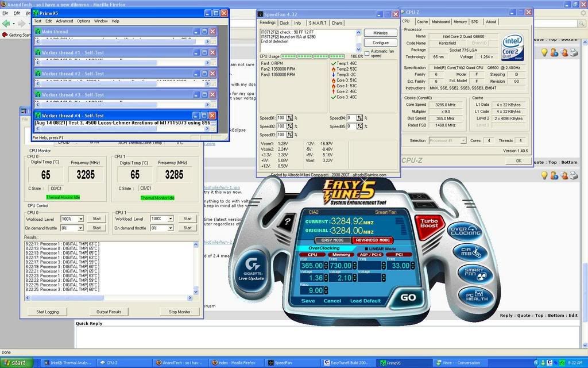
Task: Open the Mainboard tab in CPU-Z
Action: point(440,22)
